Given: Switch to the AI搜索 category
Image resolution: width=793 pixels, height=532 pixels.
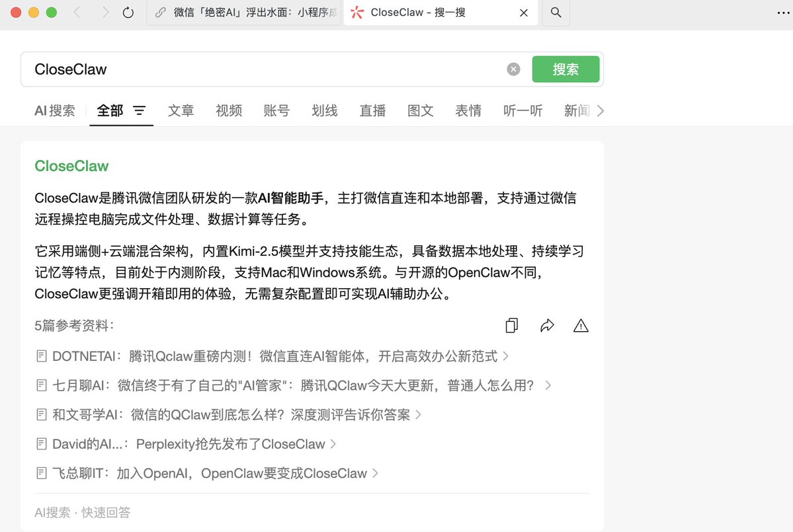Looking at the screenshot, I should coord(55,110).
